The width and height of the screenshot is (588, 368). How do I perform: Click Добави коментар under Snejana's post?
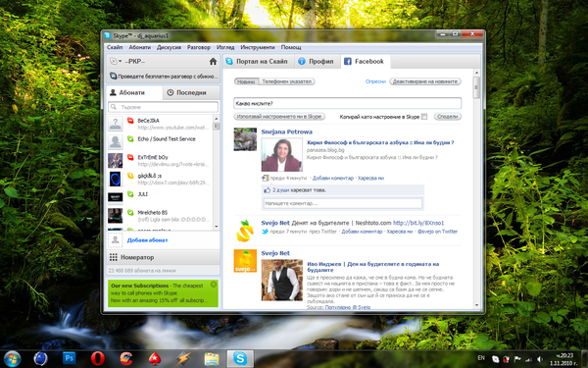(333, 178)
